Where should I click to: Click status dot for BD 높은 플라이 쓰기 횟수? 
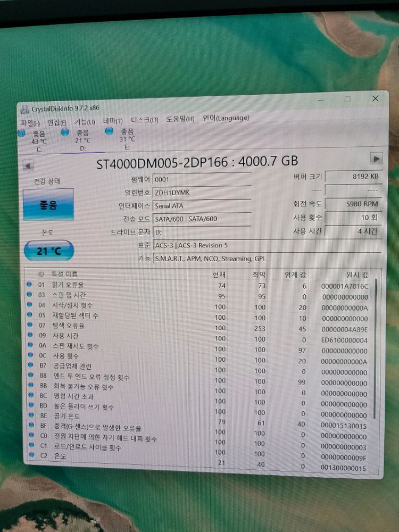pos(31,405)
